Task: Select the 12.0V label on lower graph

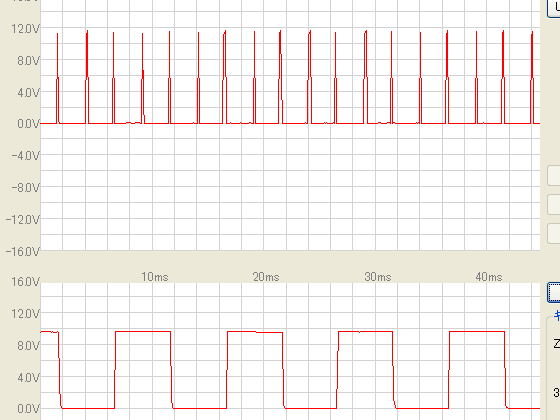Action: (x=26, y=314)
